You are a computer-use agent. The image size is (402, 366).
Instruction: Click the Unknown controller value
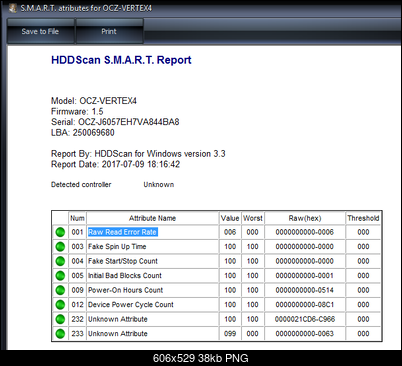159,185
